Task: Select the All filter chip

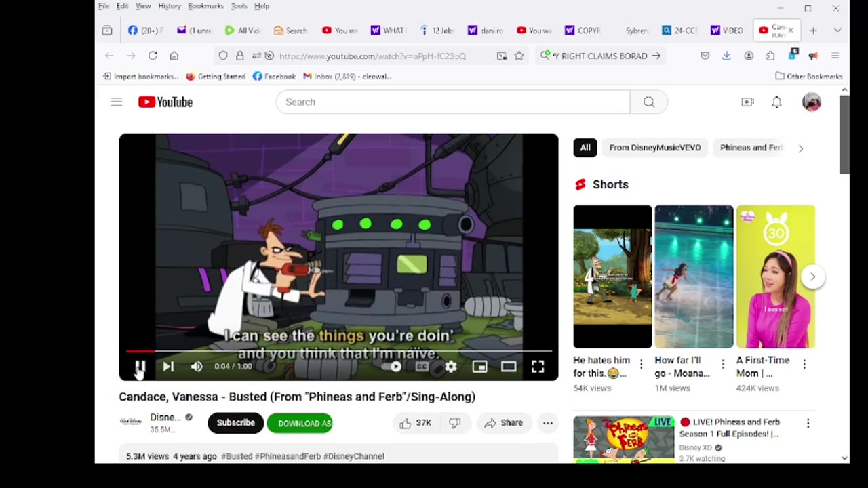Action: pos(585,148)
